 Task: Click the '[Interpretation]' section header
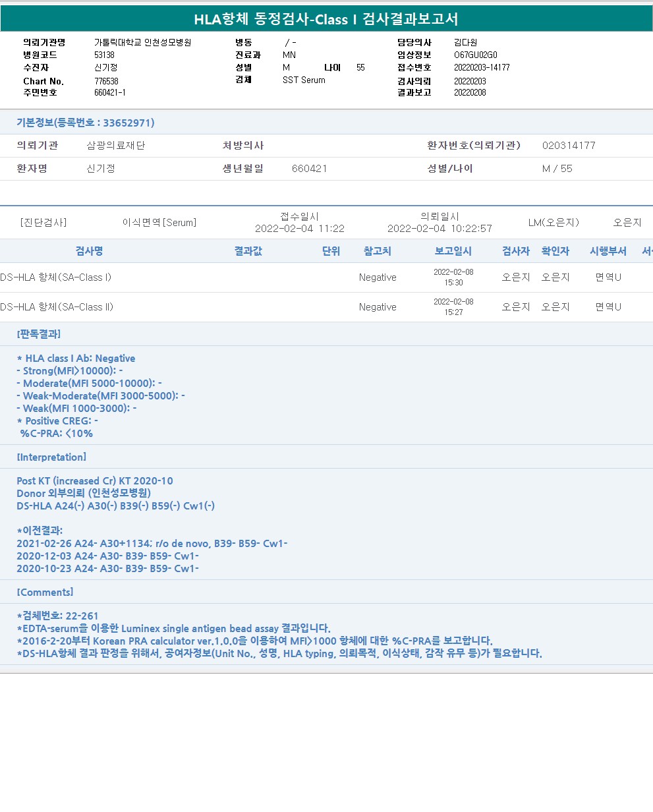coord(51,457)
